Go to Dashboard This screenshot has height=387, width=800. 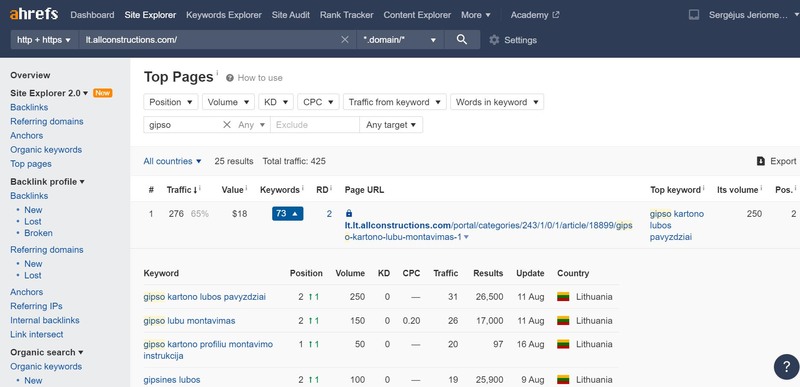92,15
